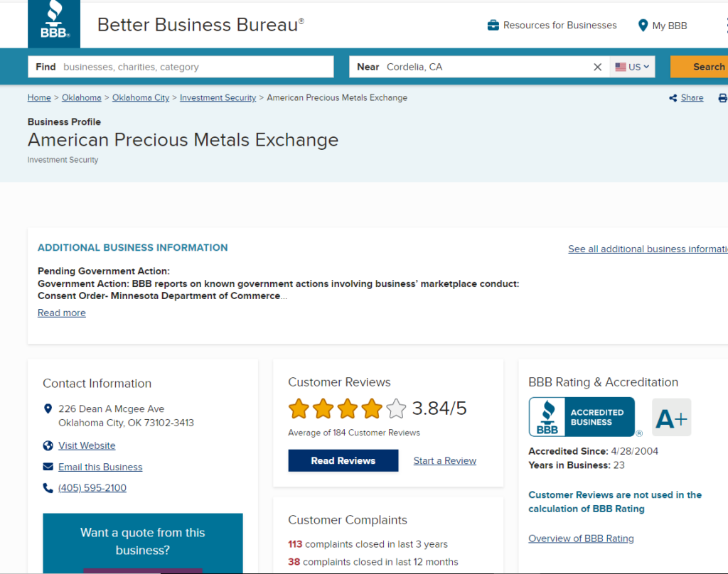
Task: Click the Read Reviews button
Action: 343,460
